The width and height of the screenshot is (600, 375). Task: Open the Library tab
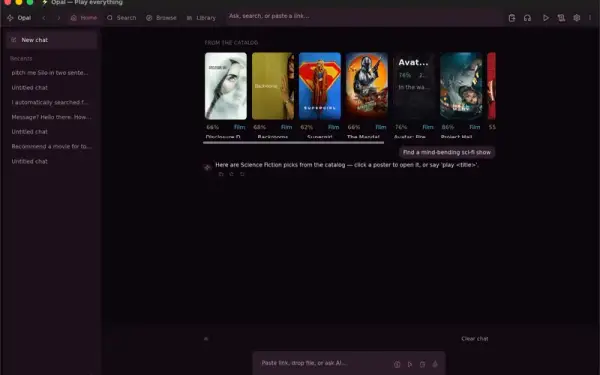pyautogui.click(x=201, y=18)
